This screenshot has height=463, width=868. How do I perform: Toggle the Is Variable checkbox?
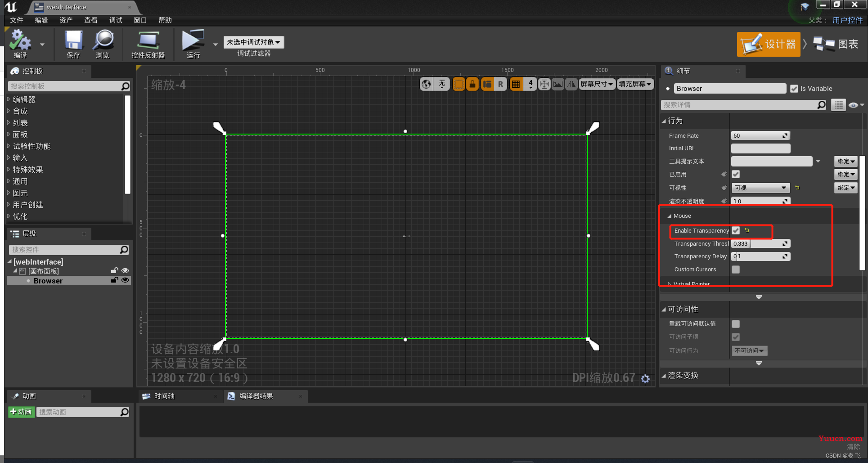click(794, 89)
